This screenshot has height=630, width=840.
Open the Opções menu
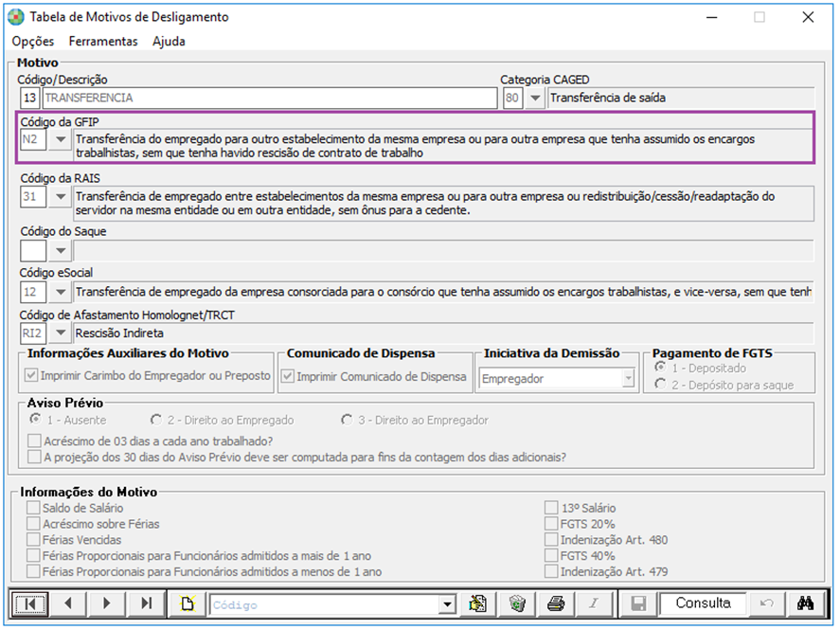(33, 41)
